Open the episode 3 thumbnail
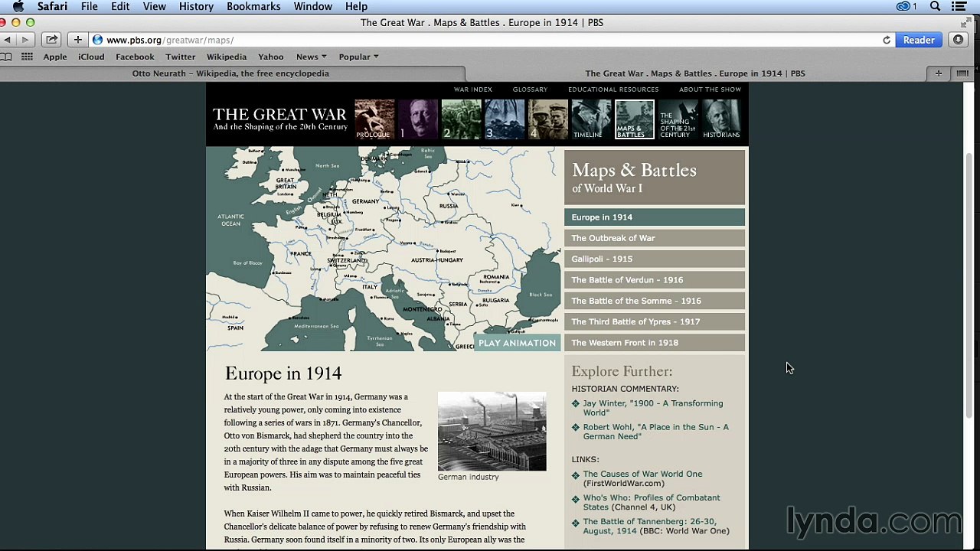This screenshot has height=551, width=980. pyautogui.click(x=505, y=119)
